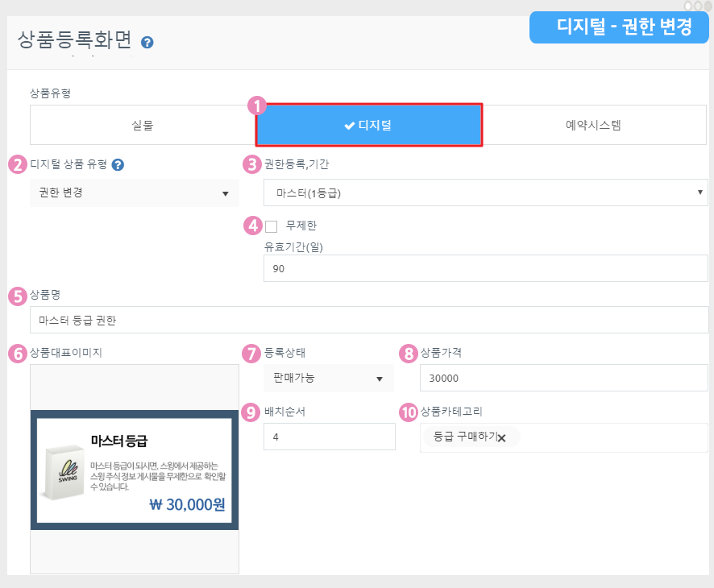Click the pink number 8 marker badge

click(x=409, y=353)
